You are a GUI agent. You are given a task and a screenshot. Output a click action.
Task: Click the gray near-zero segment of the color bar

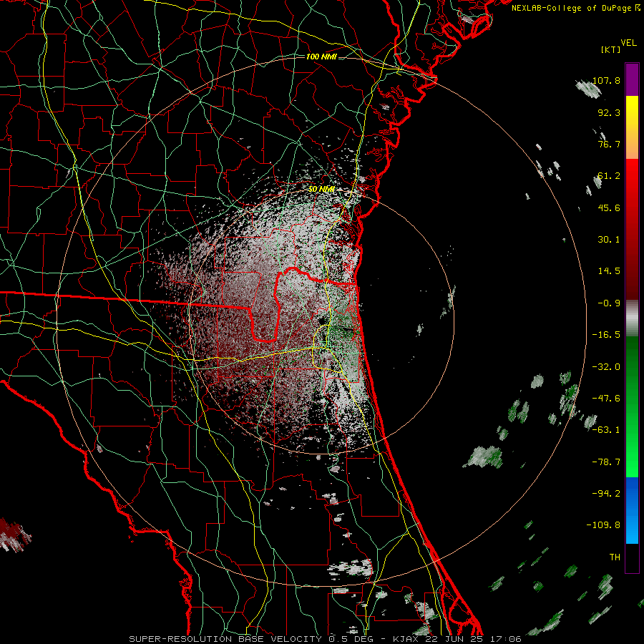(x=632, y=316)
